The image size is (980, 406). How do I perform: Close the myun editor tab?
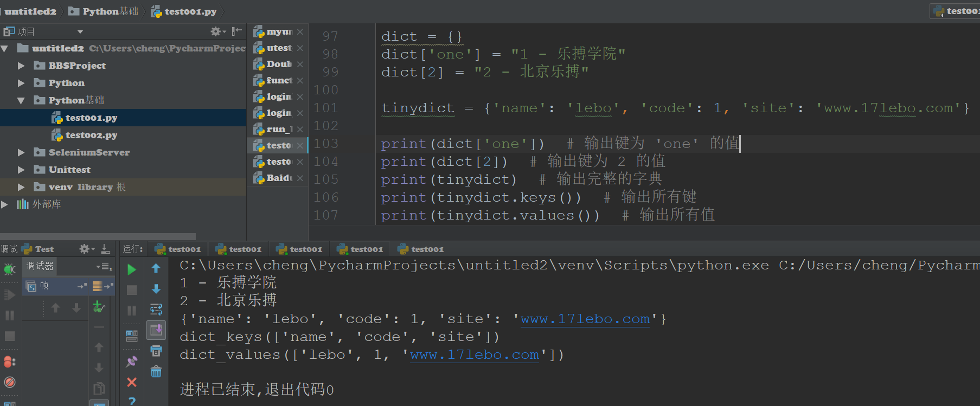tap(300, 32)
